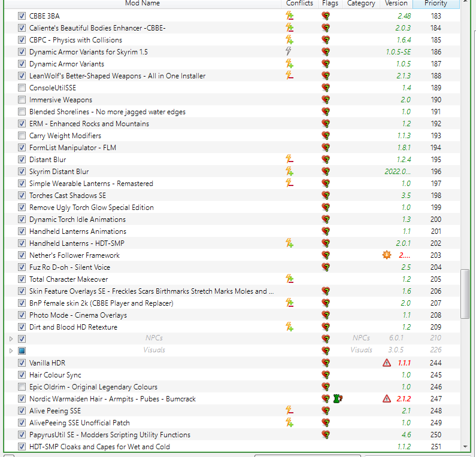Viewport: 476px width, 457px height.
Task: Click heart flag icon for Torches Cast Shadows SE
Action: tap(326, 195)
